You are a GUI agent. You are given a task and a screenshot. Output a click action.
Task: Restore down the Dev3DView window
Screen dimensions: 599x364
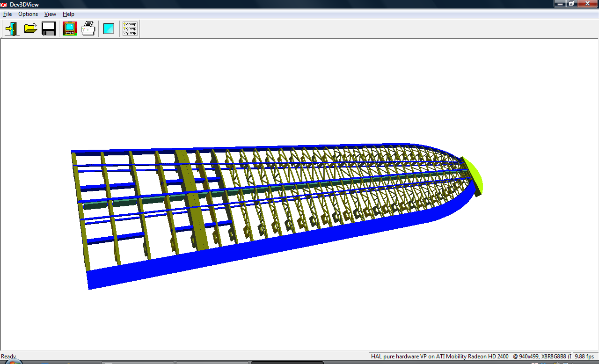coord(571,4)
